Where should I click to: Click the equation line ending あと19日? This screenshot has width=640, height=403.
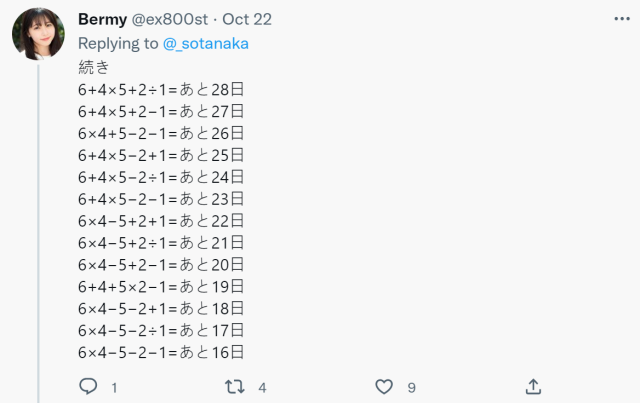click(x=161, y=286)
